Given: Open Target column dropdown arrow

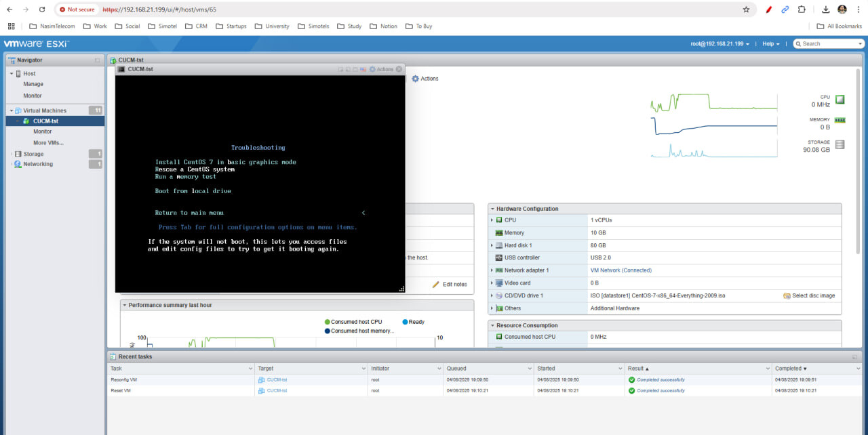Looking at the screenshot, I should (x=363, y=369).
